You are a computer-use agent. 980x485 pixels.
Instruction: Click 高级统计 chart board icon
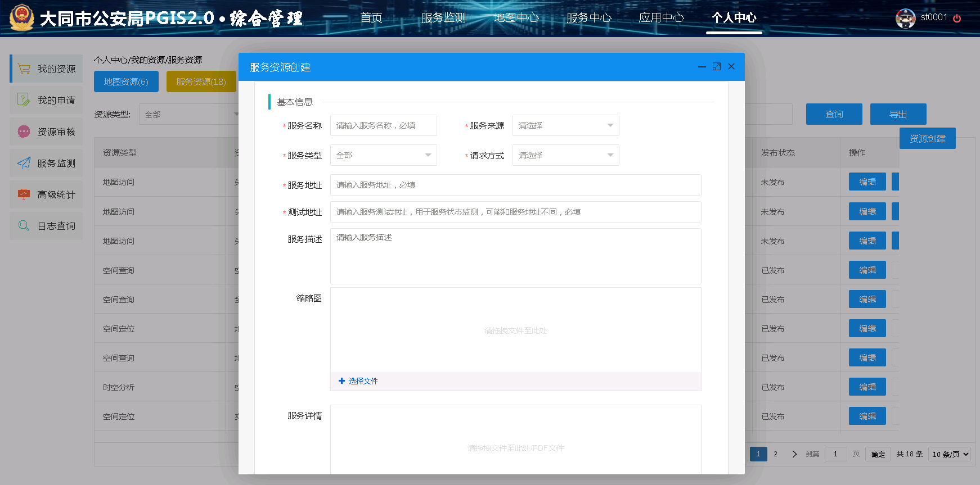click(x=24, y=194)
